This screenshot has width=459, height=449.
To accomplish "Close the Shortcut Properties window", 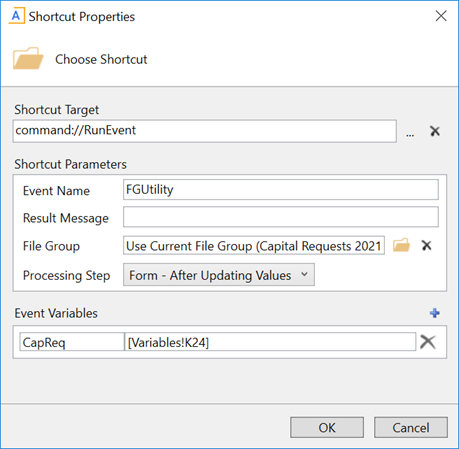I will tap(441, 16).
